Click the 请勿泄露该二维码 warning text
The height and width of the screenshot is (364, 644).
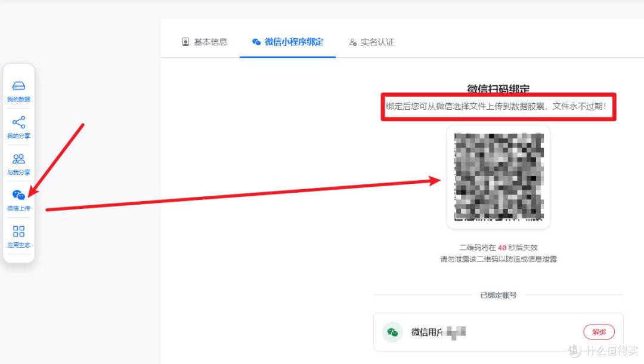point(498,259)
